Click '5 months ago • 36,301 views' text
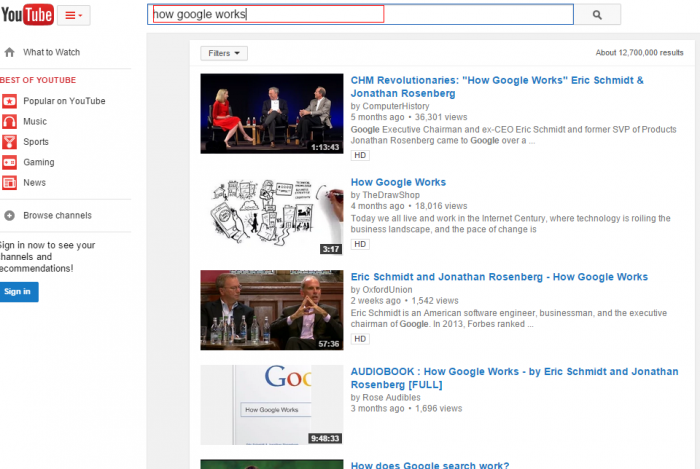Image resolution: width=700 pixels, height=469 pixels. (x=409, y=117)
